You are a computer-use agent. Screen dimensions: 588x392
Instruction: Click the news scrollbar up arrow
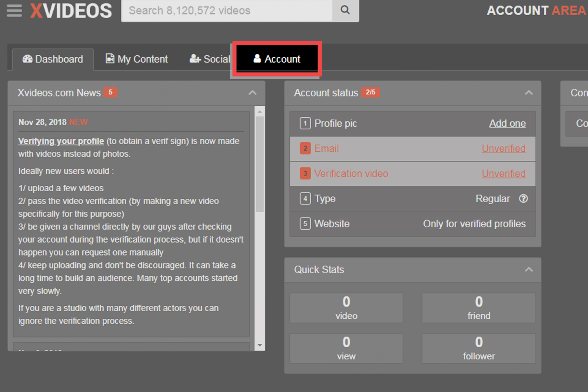tap(260, 112)
